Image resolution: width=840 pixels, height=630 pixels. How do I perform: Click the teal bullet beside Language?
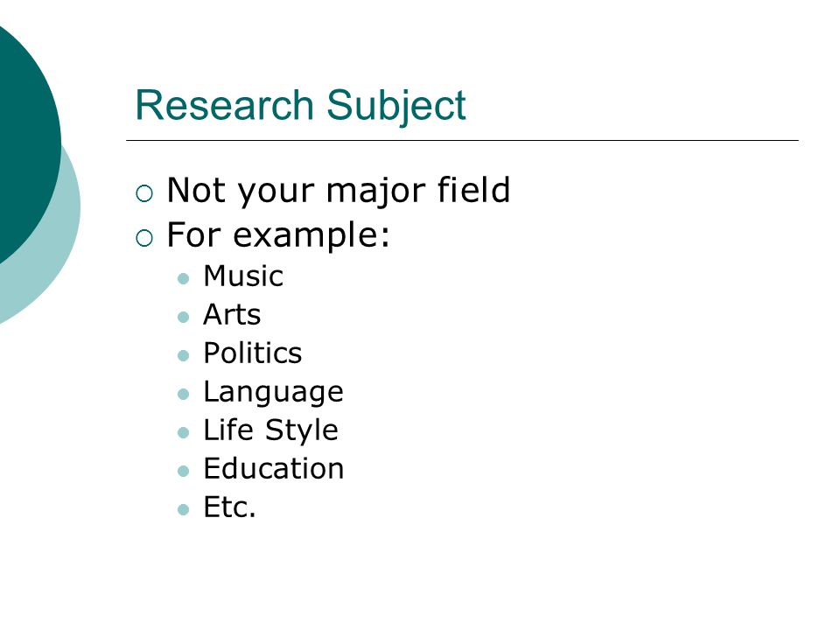(x=183, y=395)
